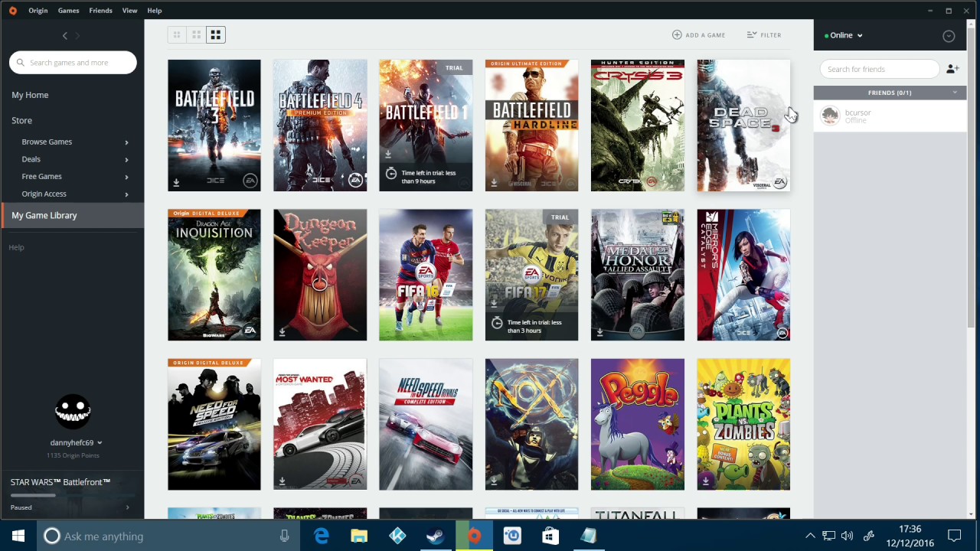Open the Crysis 3 Hunter Edition tile
Screen dimensions: 980x551
[x=638, y=126]
